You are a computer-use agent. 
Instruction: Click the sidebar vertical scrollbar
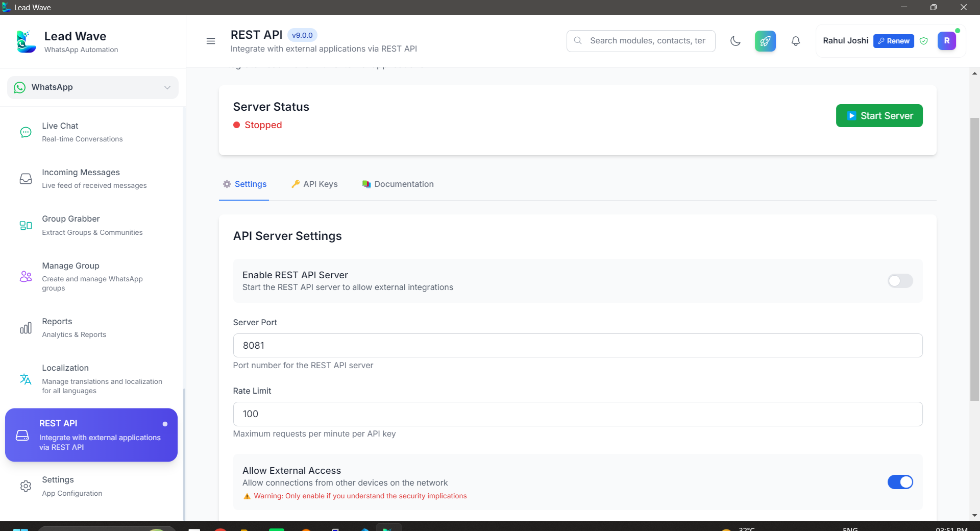(x=184, y=454)
